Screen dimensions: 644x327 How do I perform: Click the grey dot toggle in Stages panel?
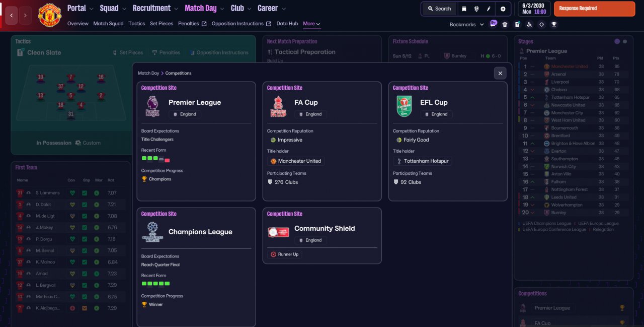(x=625, y=41)
